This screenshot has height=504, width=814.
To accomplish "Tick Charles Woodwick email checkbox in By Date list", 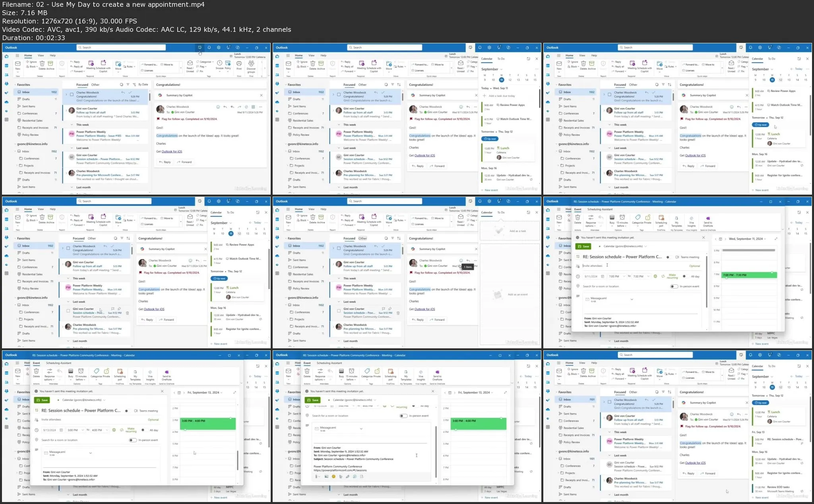I will (x=72, y=95).
